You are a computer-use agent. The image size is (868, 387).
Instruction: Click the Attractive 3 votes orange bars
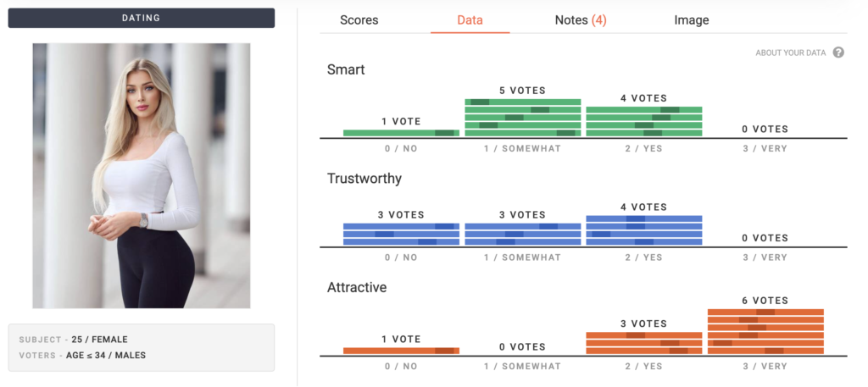tap(644, 342)
